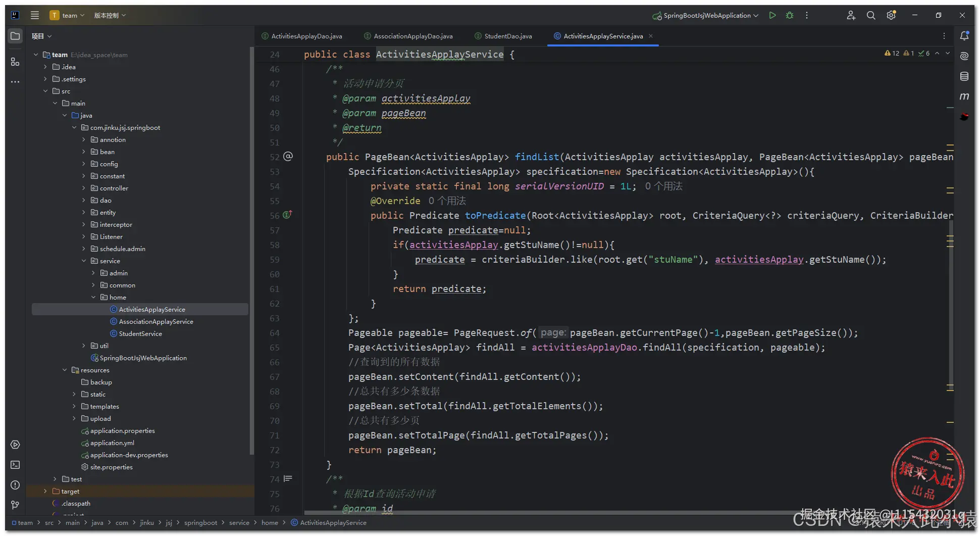Click the 12 warnings indicator
Screen dimensions: 980x536
(x=892, y=53)
